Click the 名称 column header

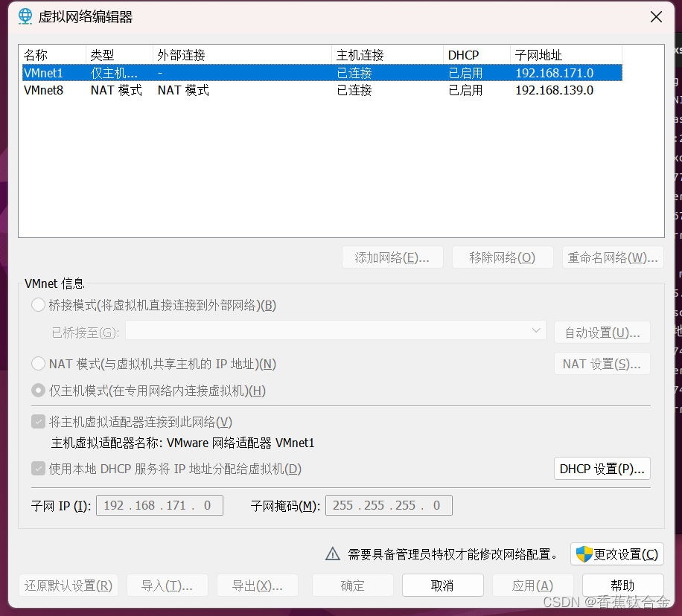[x=53, y=55]
